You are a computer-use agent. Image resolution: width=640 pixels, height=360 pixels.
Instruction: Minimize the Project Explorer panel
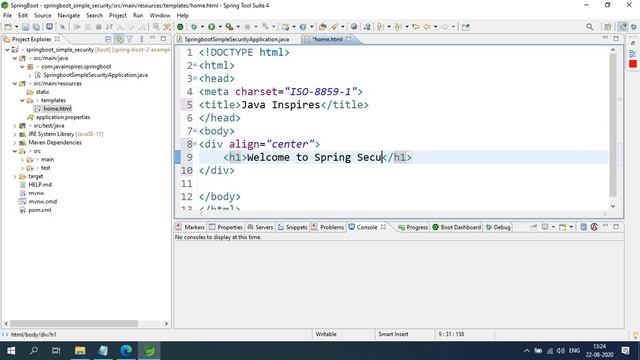click(x=153, y=38)
